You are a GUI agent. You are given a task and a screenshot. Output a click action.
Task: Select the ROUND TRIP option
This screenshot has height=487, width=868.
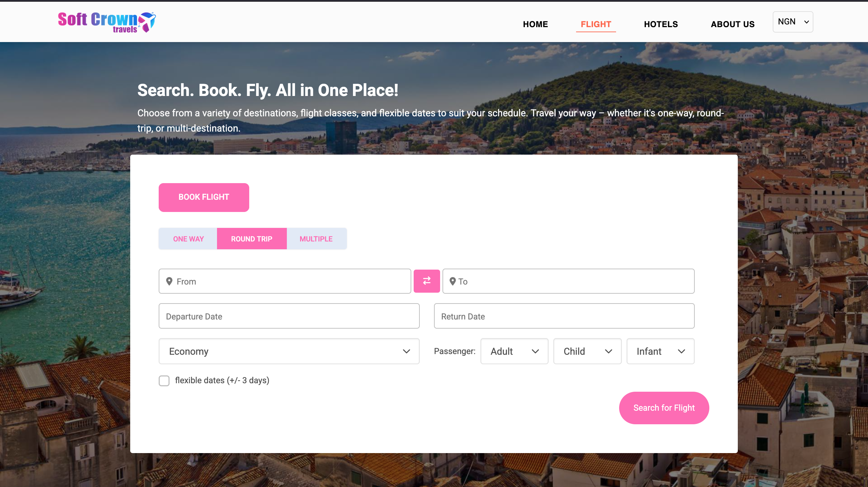(x=252, y=239)
